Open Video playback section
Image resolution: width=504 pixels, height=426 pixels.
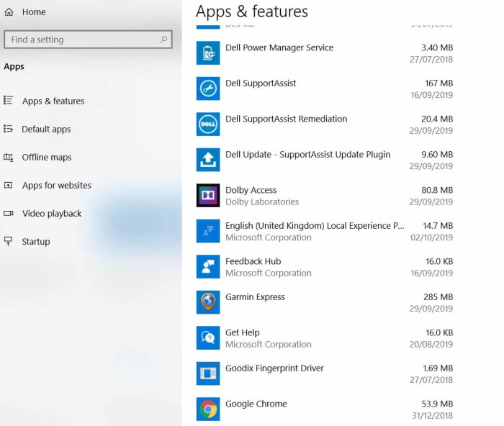52,214
